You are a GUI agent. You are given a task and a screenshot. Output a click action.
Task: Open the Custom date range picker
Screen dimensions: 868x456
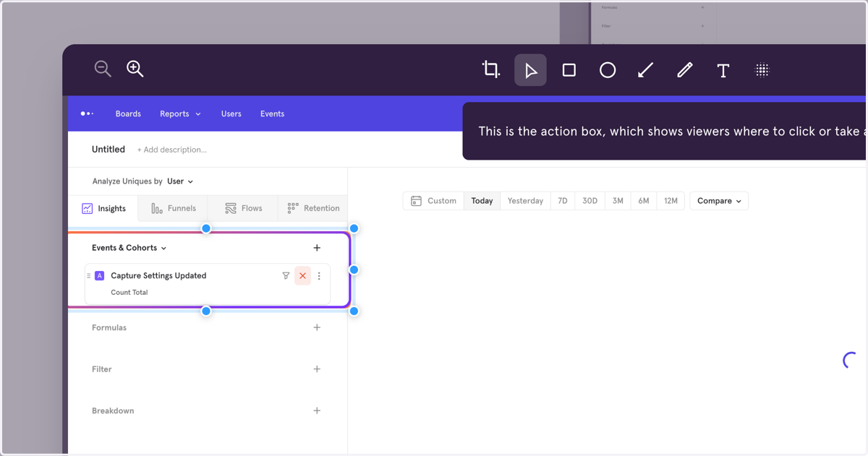tap(433, 201)
